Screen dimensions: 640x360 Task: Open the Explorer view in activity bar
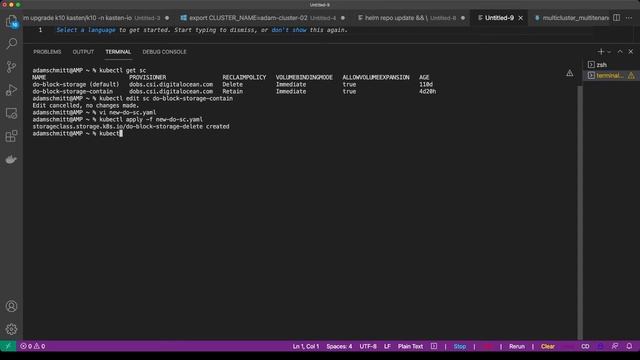[11, 21]
